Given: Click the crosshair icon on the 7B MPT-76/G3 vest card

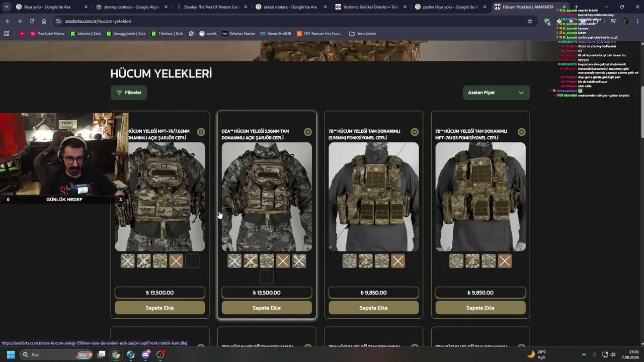Looking at the screenshot, I should (x=521, y=132).
